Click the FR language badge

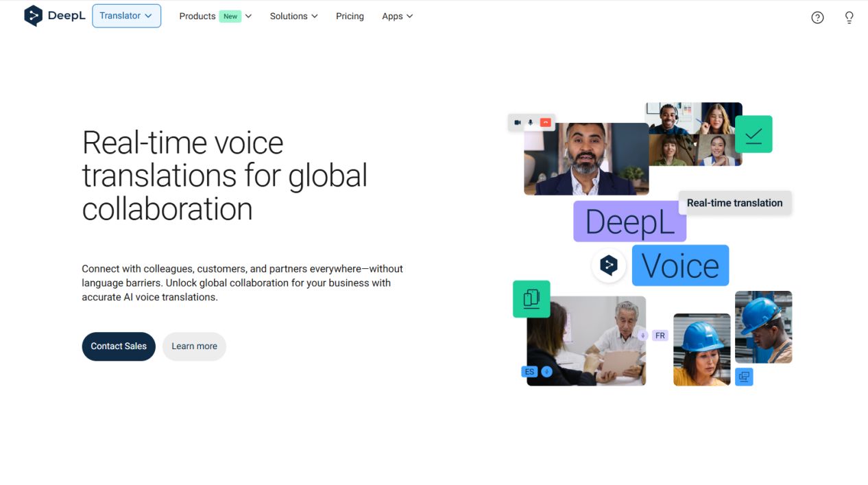(x=660, y=335)
